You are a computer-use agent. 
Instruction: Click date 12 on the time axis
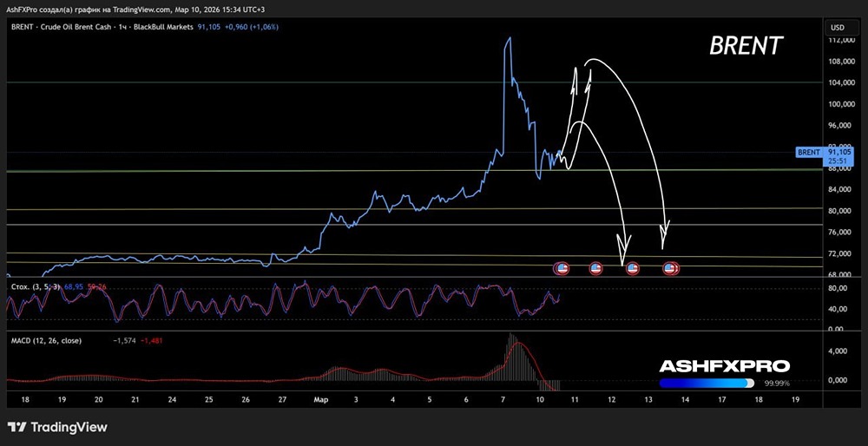point(612,399)
